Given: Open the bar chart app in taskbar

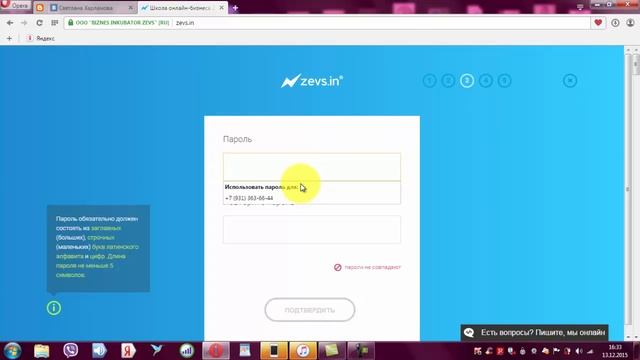Looking at the screenshot, I should [187, 351].
